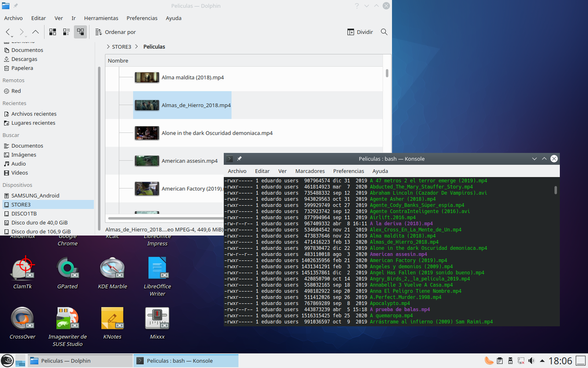The height and width of the screenshot is (368, 588).
Task: Open Herramientas menu in Dolphin
Action: click(x=101, y=18)
